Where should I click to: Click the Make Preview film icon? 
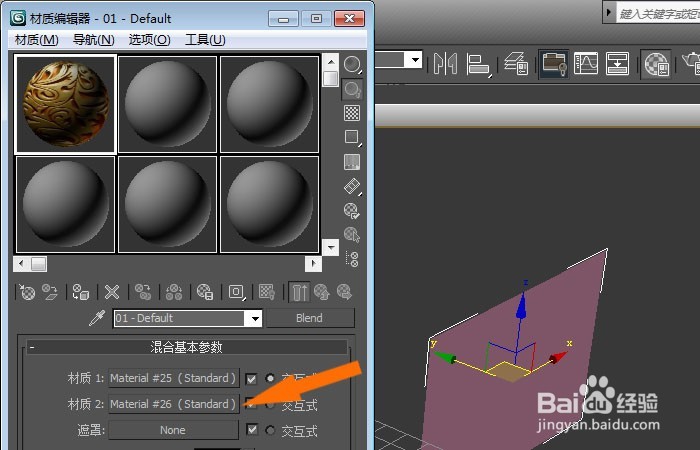[x=352, y=186]
